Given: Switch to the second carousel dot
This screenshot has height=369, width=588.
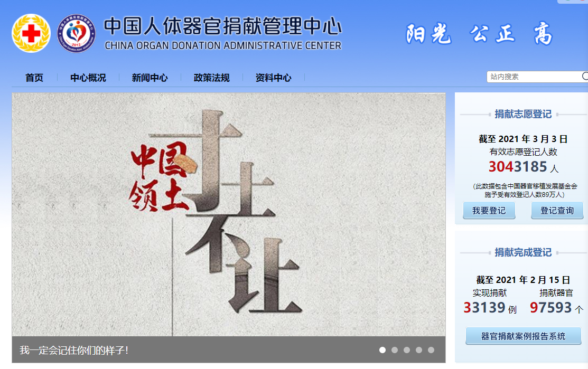Looking at the screenshot, I should click(x=395, y=350).
